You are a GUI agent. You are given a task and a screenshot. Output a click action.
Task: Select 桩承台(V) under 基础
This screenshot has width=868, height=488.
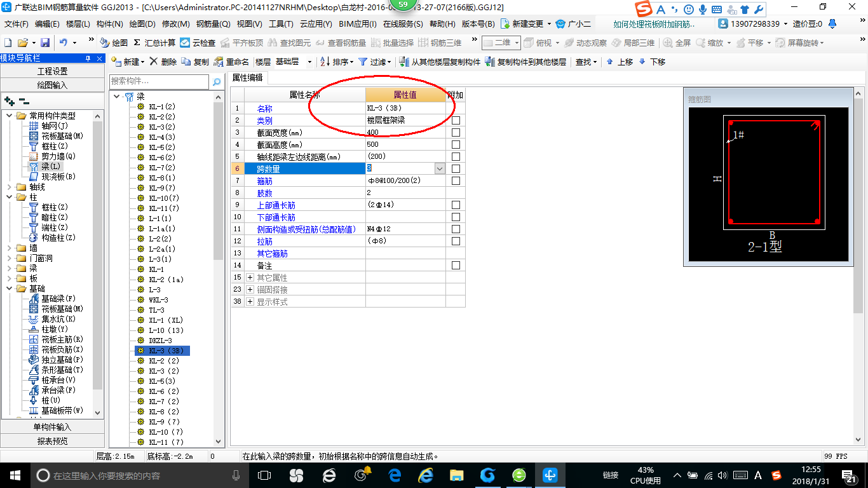[x=58, y=380]
